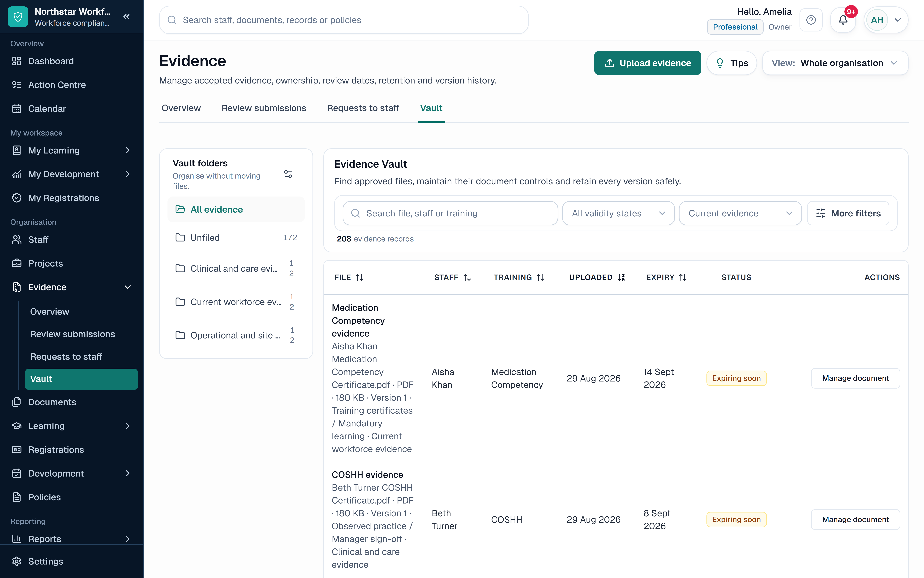Focus the Search file, staff or training field
Image resolution: width=924 pixels, height=578 pixels.
(450, 213)
